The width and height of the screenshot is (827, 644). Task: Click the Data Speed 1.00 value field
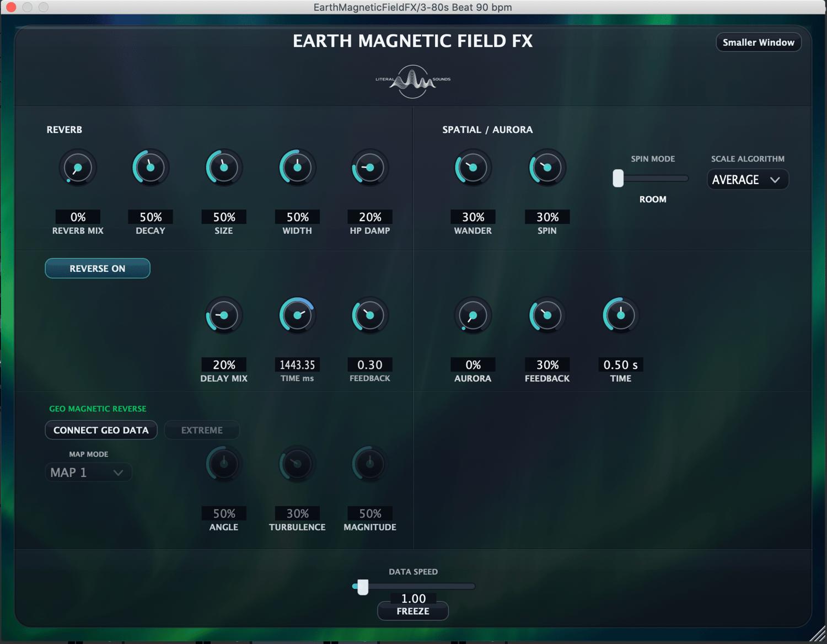coord(413,598)
